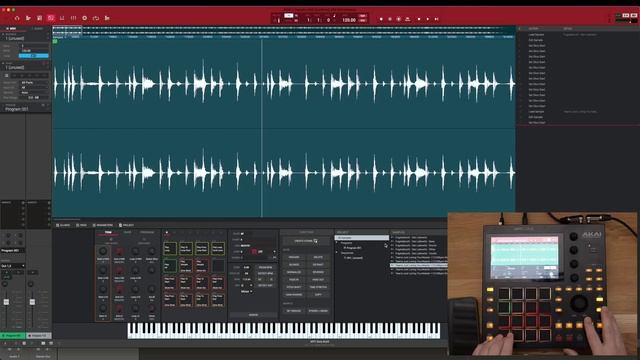The height and width of the screenshot is (360, 640).
Task: Start recording with the transport record button
Action: point(381,19)
